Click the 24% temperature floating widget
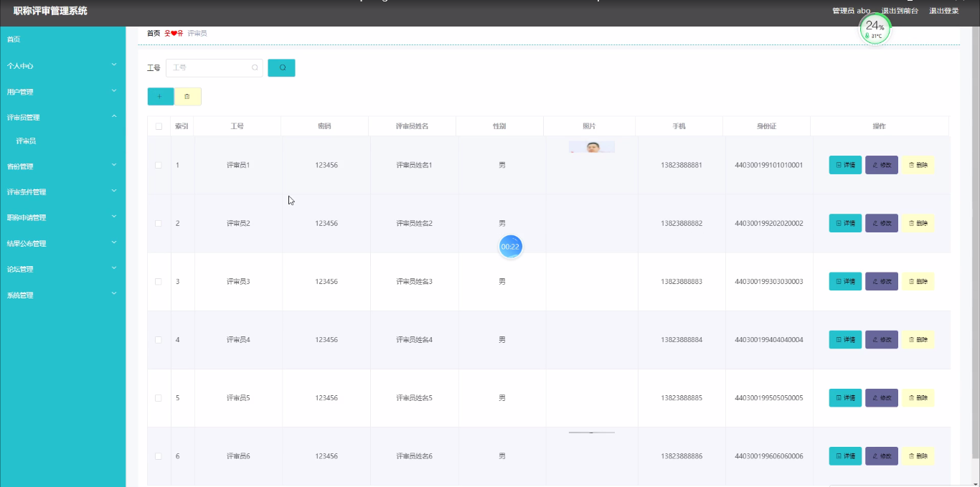The width and height of the screenshot is (980, 487). (x=875, y=28)
